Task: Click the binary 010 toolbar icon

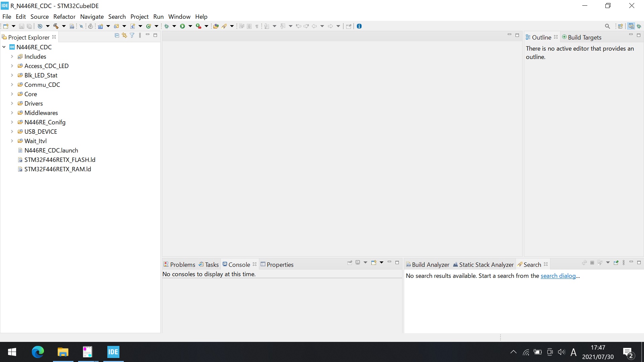Action: tap(72, 26)
